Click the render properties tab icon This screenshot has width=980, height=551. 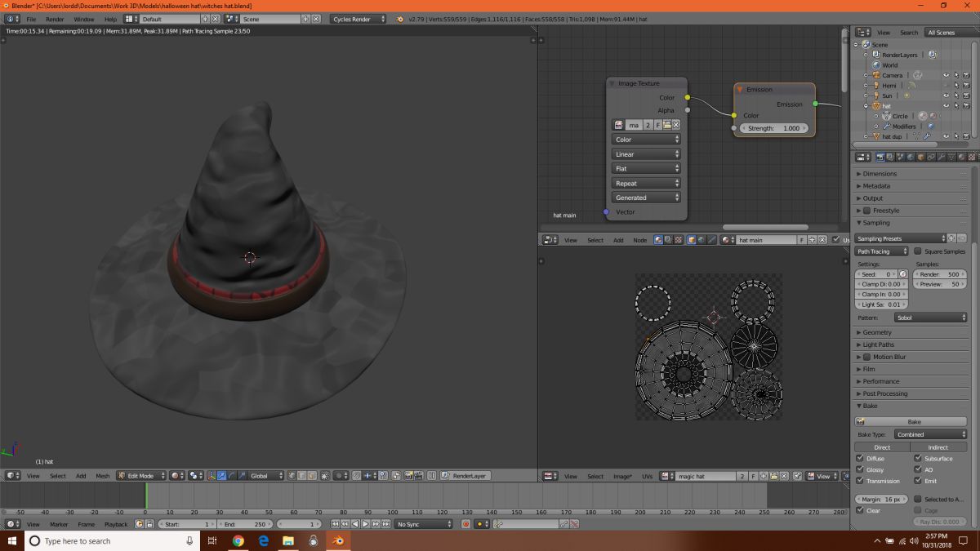(x=880, y=158)
